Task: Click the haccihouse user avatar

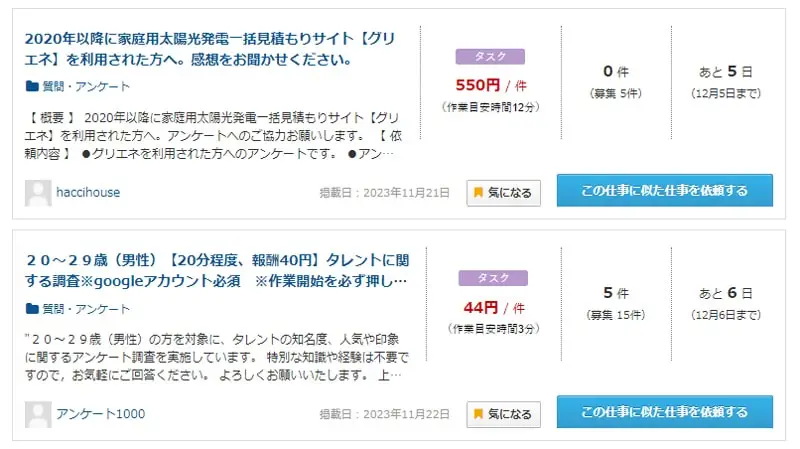Action: pos(38,193)
